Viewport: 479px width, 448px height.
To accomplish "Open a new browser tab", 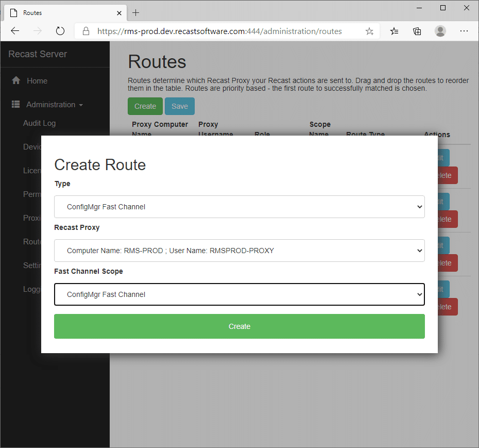I will pyautogui.click(x=136, y=12).
